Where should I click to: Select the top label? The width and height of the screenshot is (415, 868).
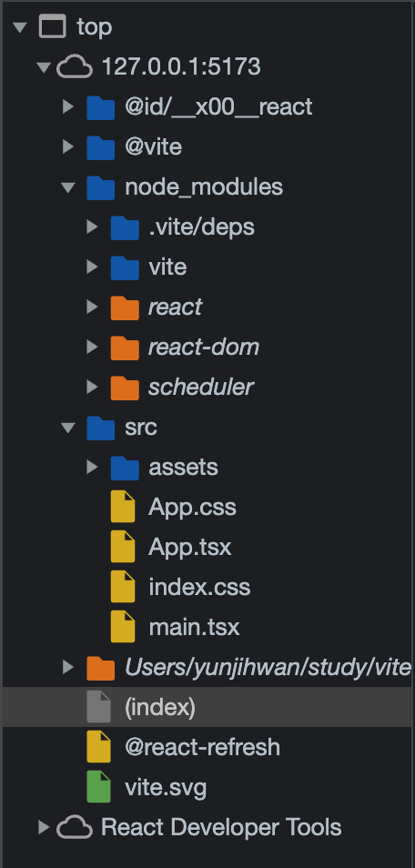[x=94, y=26]
